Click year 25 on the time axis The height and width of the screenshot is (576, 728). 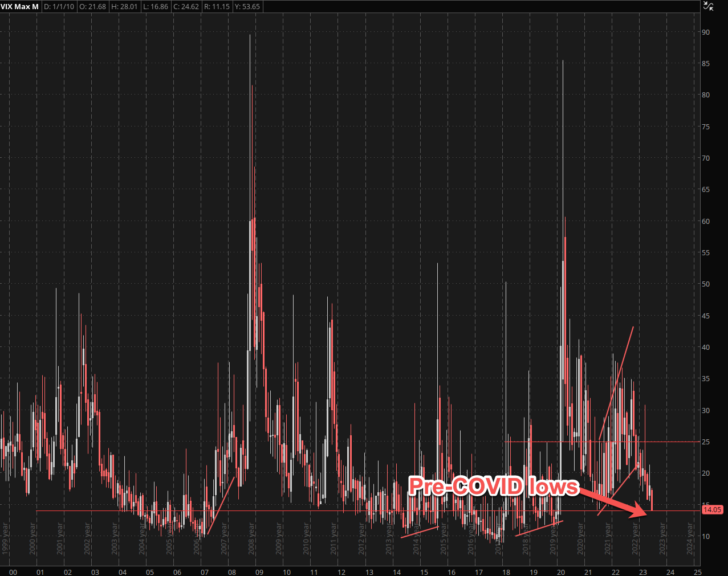pos(697,572)
